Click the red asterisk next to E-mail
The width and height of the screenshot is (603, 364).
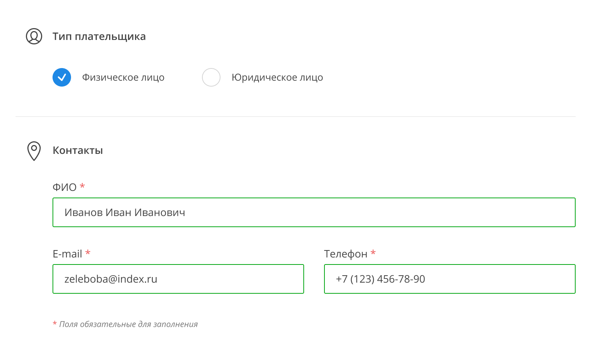[x=88, y=252]
